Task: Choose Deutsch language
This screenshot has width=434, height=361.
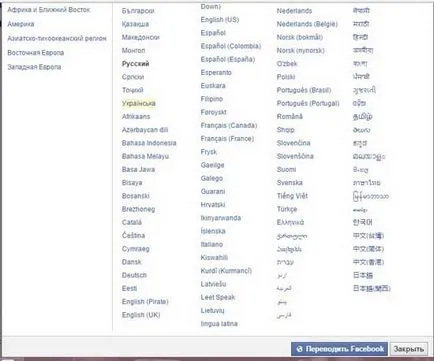Action: (134, 275)
